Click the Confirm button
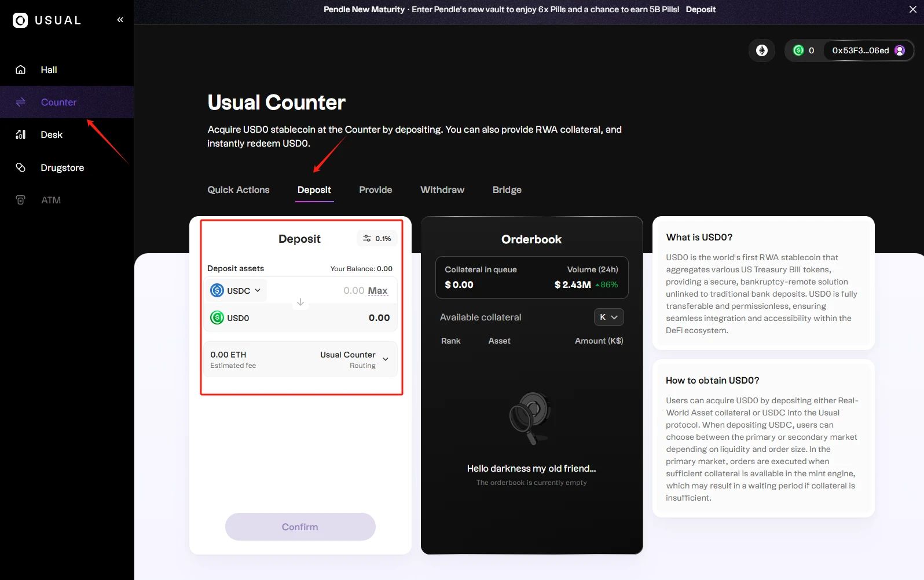 300,527
